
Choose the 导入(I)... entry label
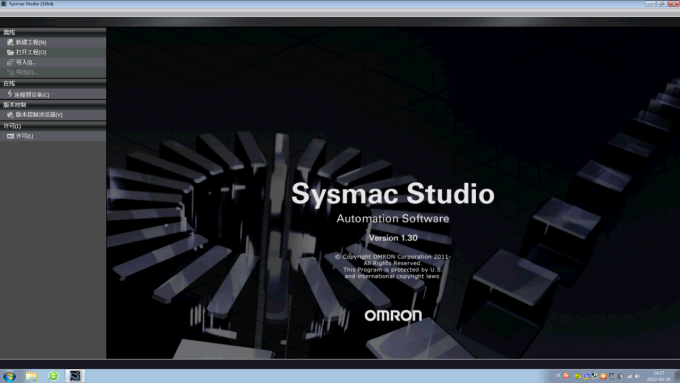(26, 62)
